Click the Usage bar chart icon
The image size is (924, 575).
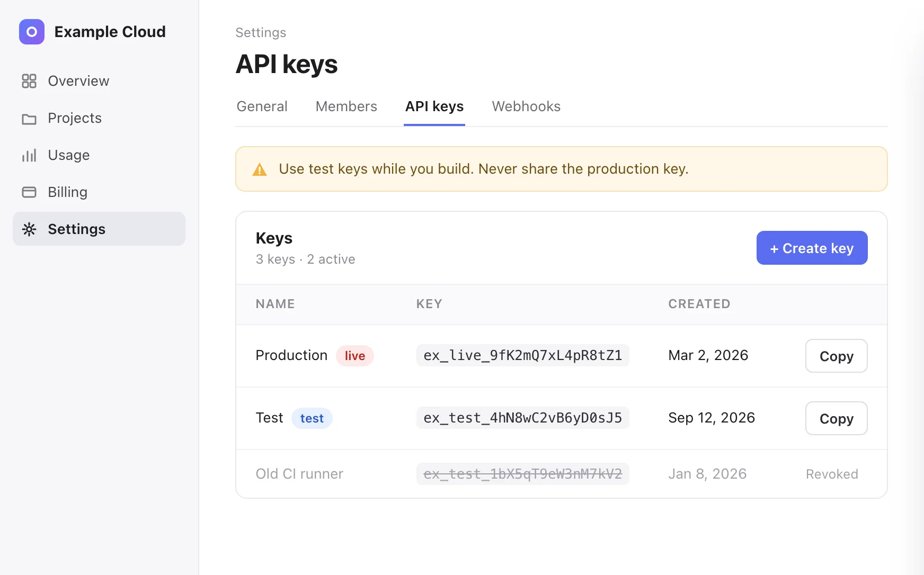click(x=29, y=155)
